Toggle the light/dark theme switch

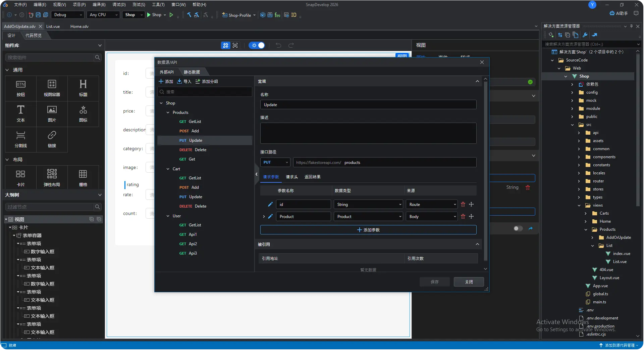click(257, 45)
